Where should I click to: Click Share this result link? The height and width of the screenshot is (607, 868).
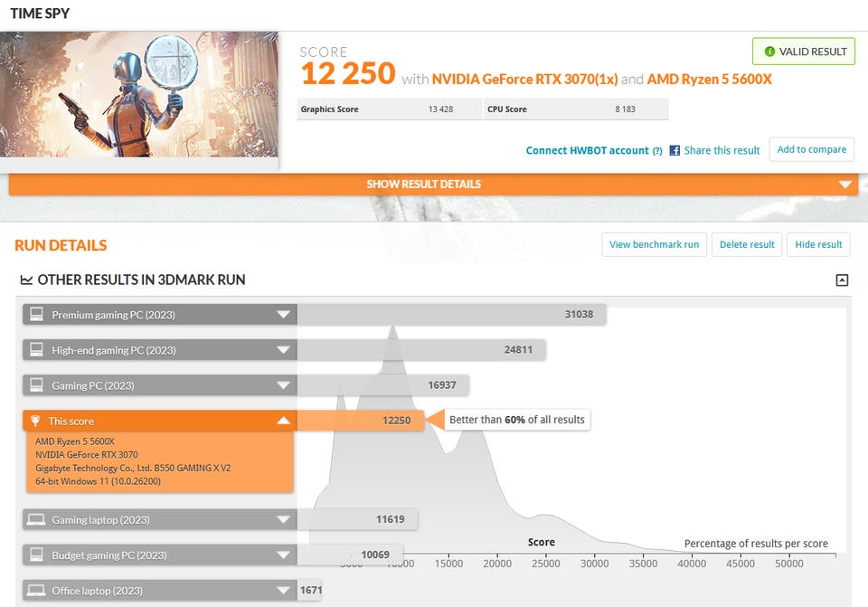click(722, 151)
